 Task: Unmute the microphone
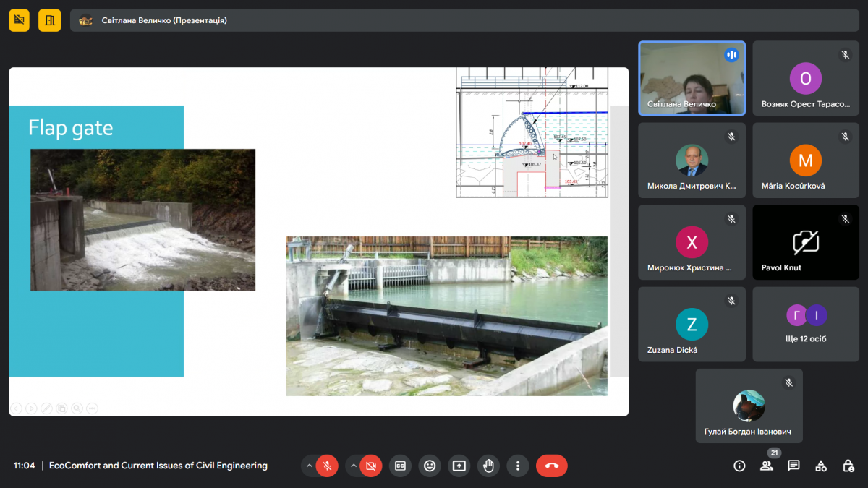click(327, 466)
